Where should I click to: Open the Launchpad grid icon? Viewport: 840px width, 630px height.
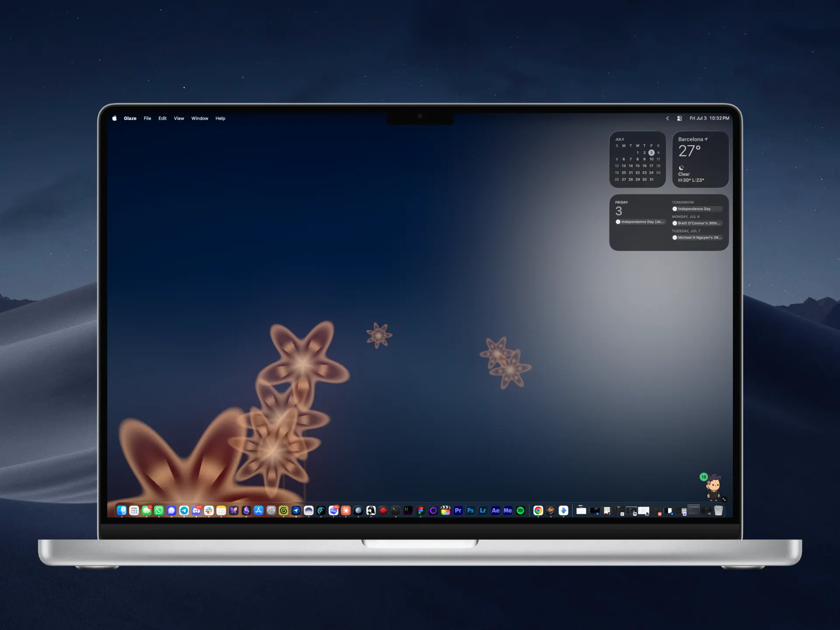coord(134,511)
